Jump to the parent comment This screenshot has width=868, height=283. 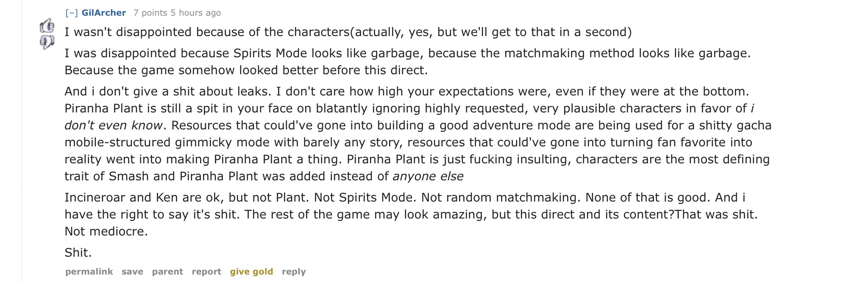tap(167, 272)
